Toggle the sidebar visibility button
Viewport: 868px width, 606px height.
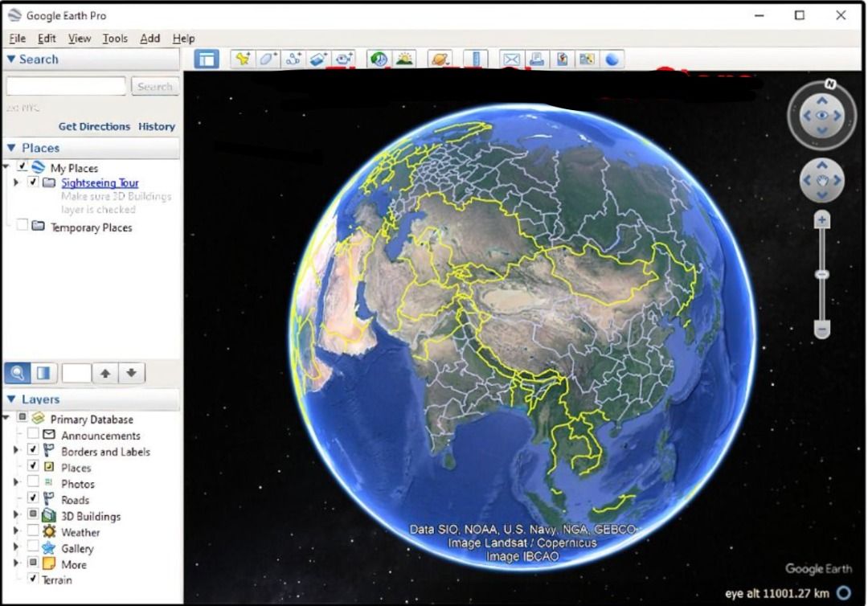click(207, 59)
